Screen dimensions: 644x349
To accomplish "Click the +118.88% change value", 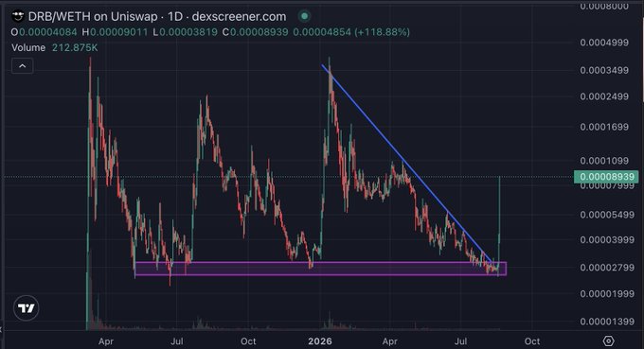I will point(383,32).
